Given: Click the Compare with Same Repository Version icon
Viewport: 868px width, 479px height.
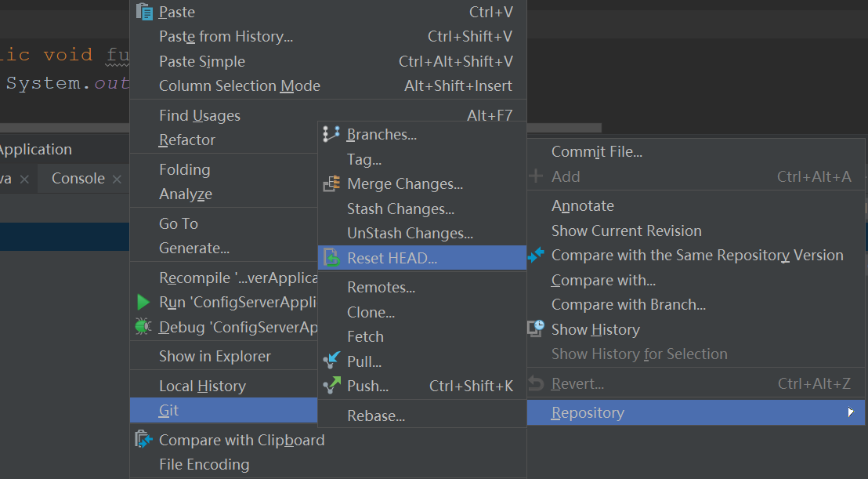Looking at the screenshot, I should (x=536, y=255).
